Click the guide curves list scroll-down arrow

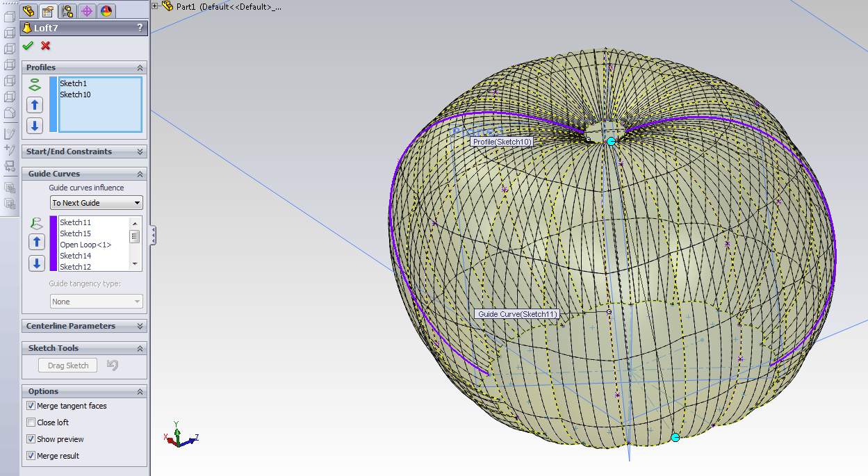(135, 264)
